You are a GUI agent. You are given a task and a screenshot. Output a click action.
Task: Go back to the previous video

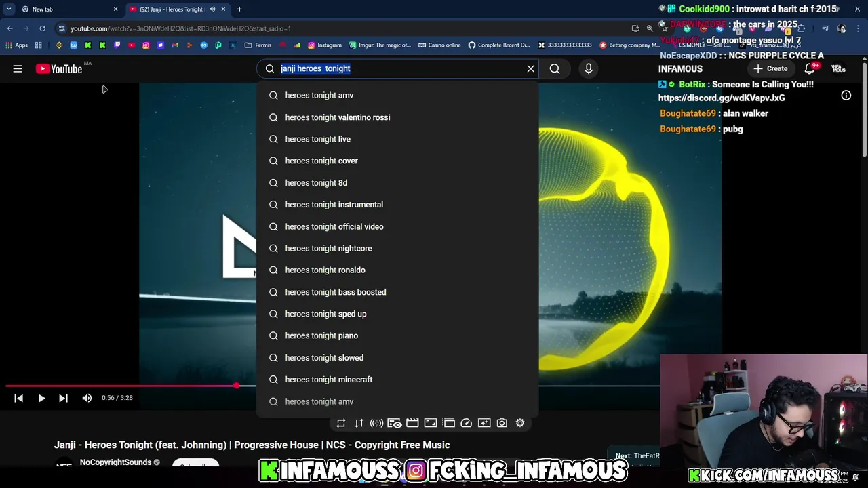19,398
